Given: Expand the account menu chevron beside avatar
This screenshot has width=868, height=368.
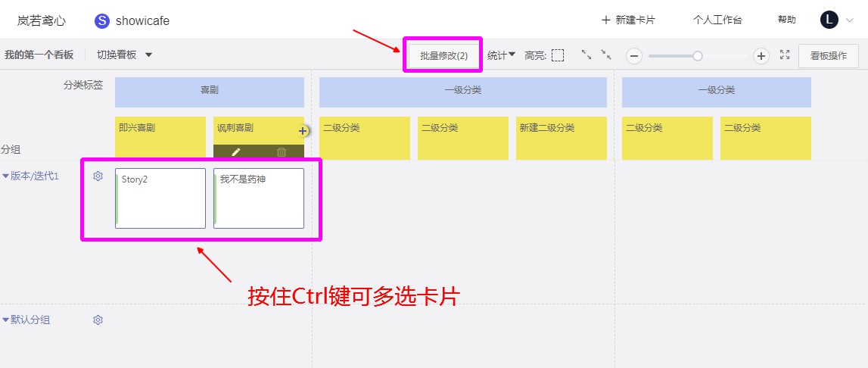Looking at the screenshot, I should [x=850, y=20].
